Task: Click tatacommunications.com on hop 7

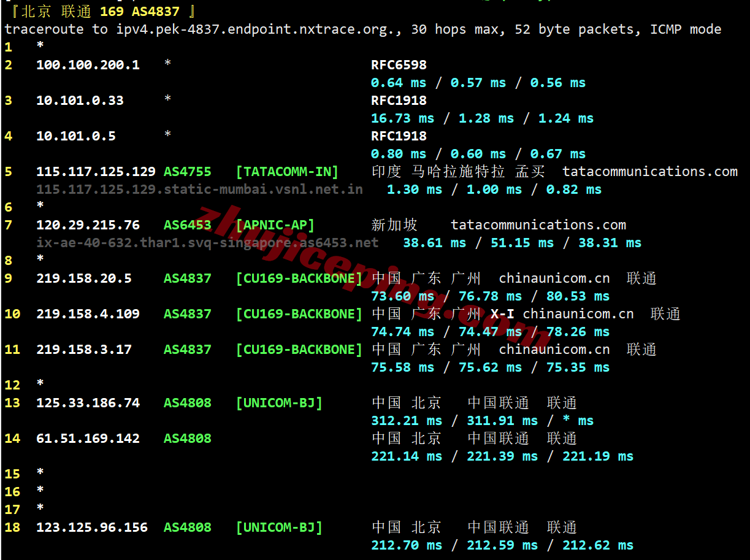Action: tap(538, 224)
